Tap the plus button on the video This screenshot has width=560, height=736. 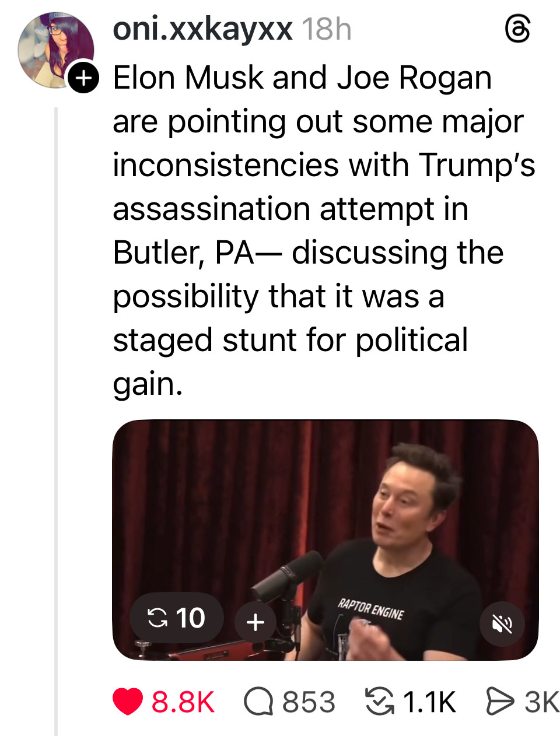tap(256, 622)
